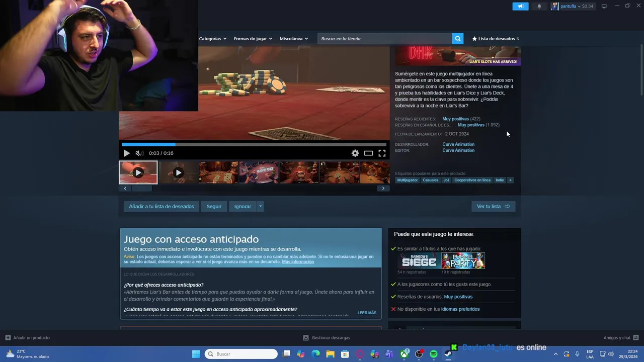Select the Indie tag
The height and width of the screenshot is (362, 644).
[x=500, y=180]
